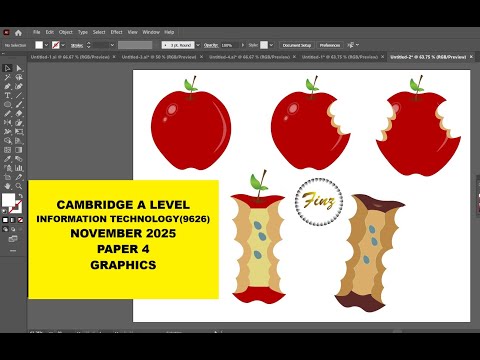The height and width of the screenshot is (360, 480).
Task: Select the Selection tool arrow
Action: tap(7, 68)
